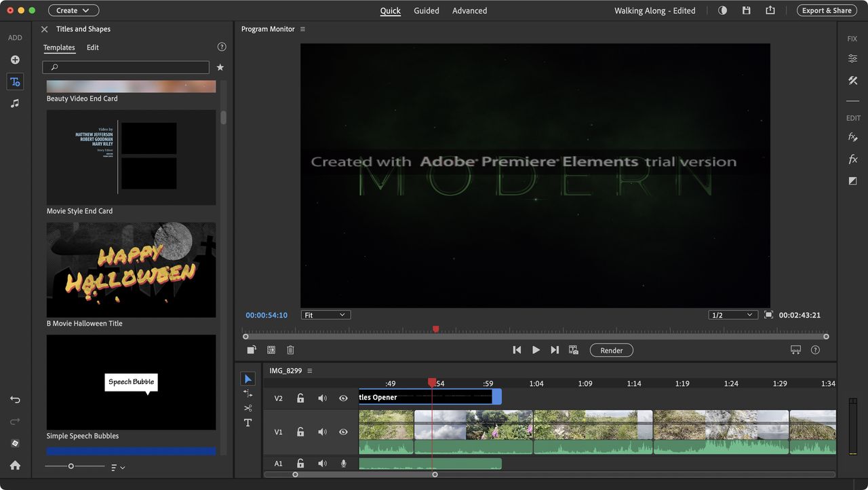The height and width of the screenshot is (490, 868).
Task: Close the Titles and Shapes panel
Action: tap(44, 29)
